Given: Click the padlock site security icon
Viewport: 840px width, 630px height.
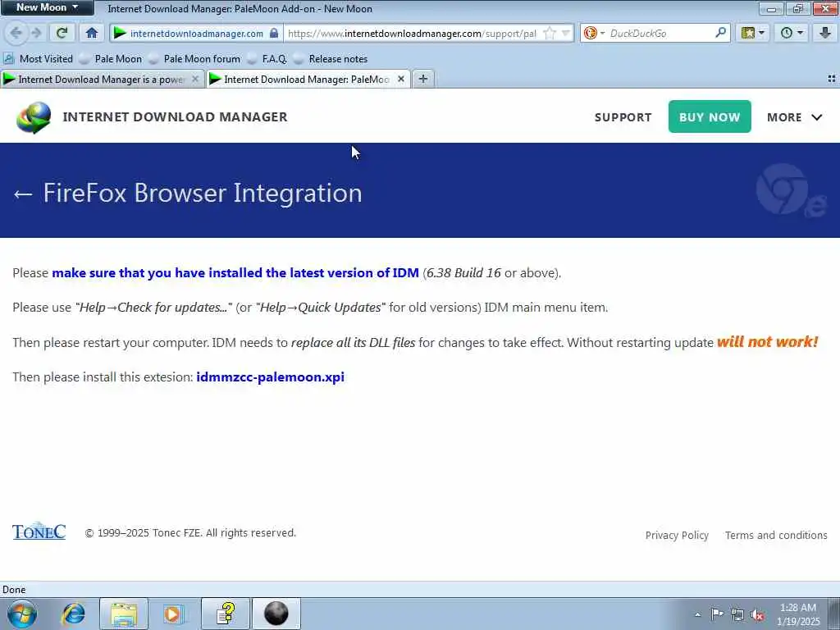Looking at the screenshot, I should coord(274,33).
